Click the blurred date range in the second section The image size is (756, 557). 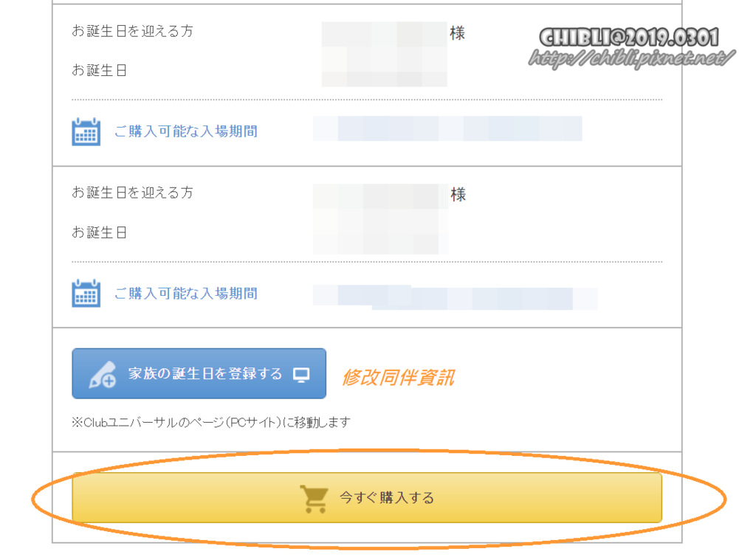click(455, 297)
